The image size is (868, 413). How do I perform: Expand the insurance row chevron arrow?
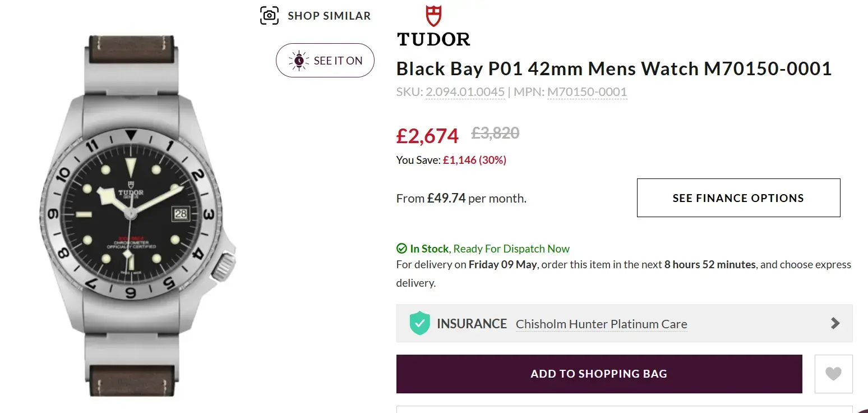coord(835,323)
